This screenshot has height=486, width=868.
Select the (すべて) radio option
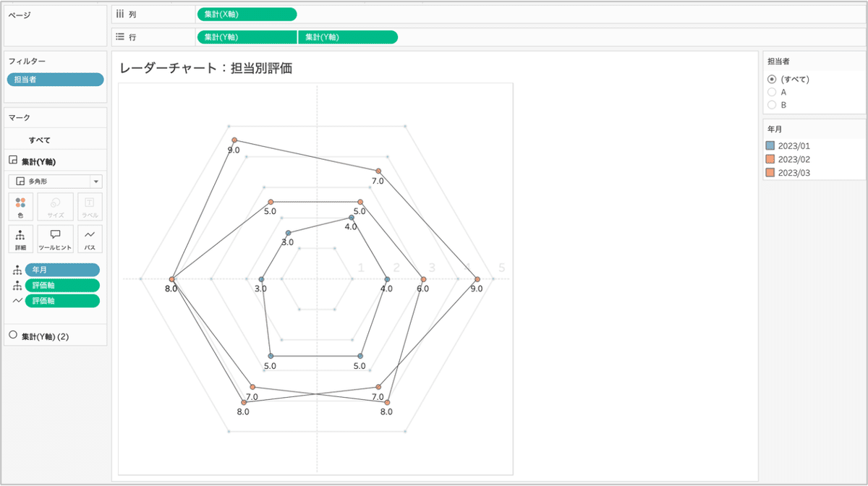click(x=772, y=79)
